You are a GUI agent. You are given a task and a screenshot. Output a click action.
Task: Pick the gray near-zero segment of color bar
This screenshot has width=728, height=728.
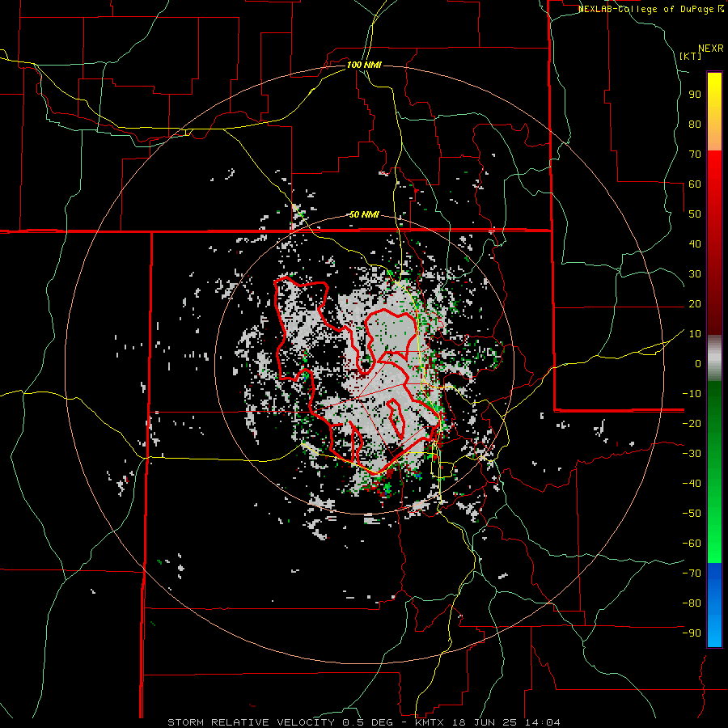click(x=714, y=358)
